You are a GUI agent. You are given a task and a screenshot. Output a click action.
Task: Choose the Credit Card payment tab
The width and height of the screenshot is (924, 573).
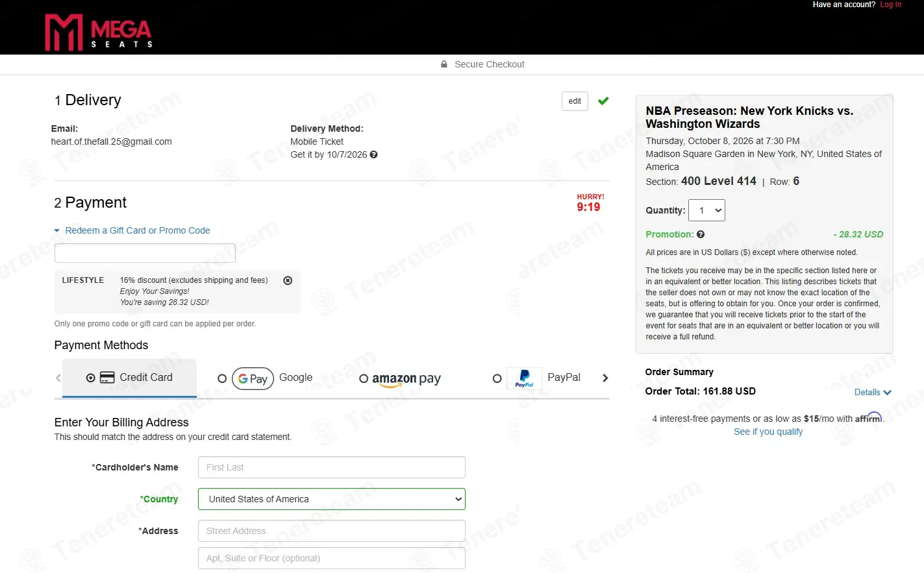coord(130,378)
